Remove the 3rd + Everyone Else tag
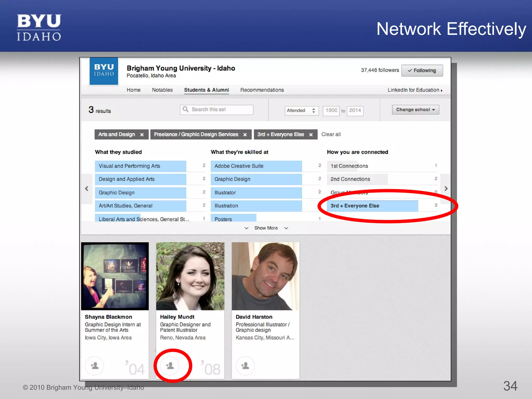The height and width of the screenshot is (399, 532). [x=311, y=135]
